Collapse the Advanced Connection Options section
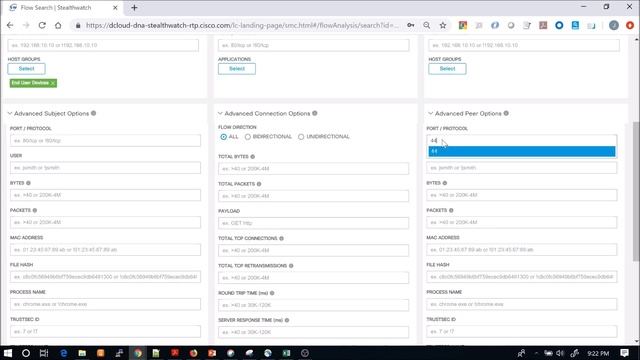 point(220,113)
